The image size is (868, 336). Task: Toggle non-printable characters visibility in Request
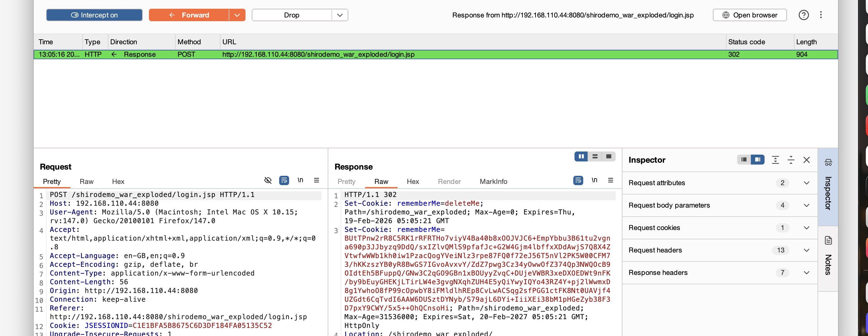pyautogui.click(x=268, y=180)
